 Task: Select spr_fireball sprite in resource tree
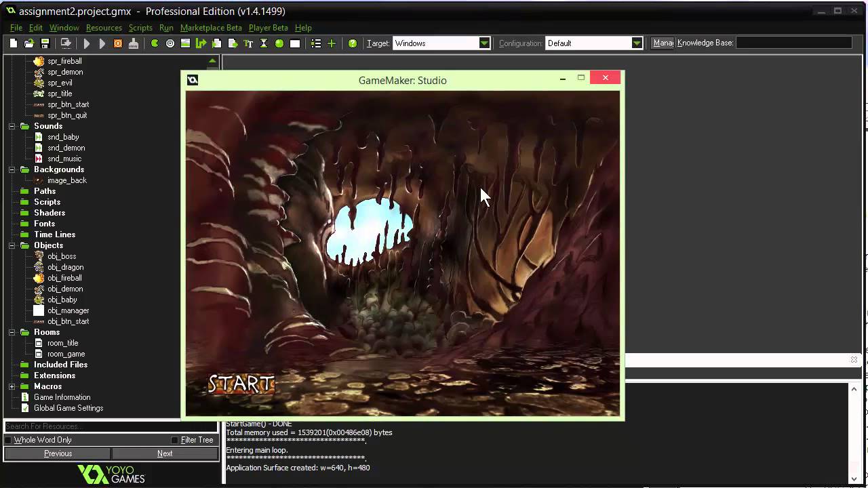(x=64, y=61)
